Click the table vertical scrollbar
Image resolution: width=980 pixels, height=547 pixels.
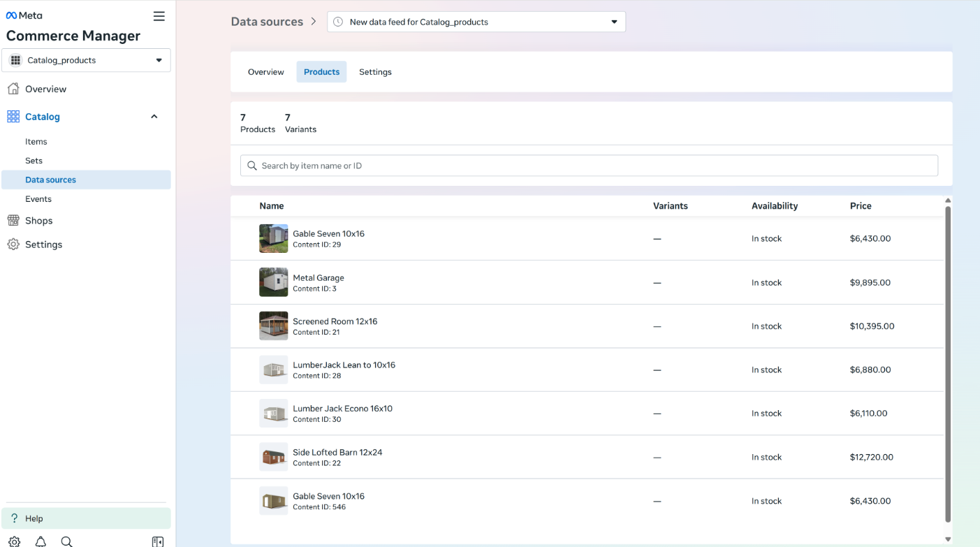pyautogui.click(x=948, y=364)
